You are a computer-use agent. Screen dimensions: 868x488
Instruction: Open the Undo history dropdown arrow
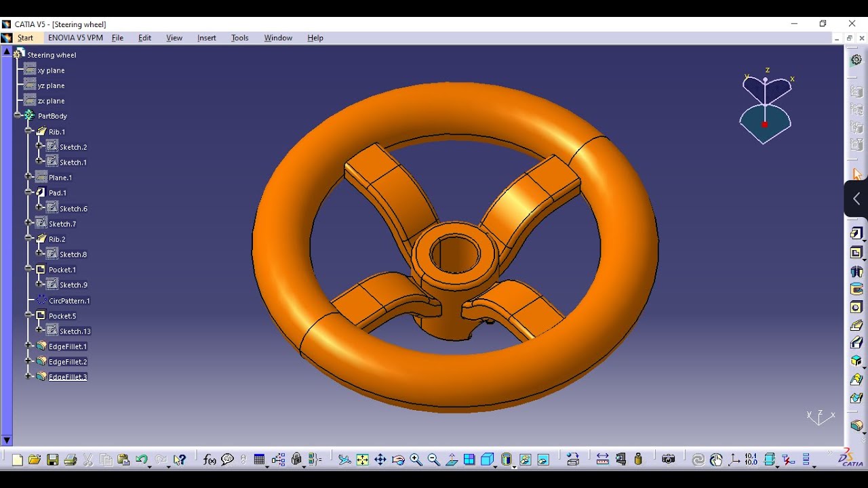tap(150, 466)
